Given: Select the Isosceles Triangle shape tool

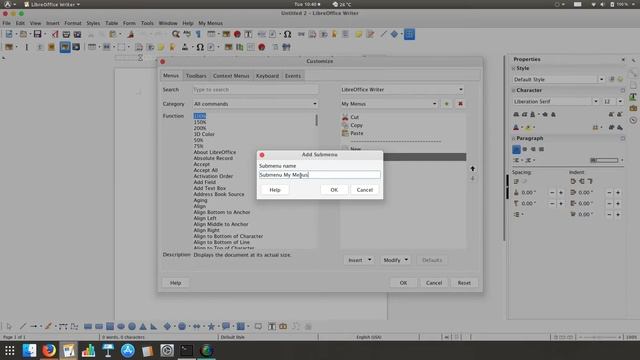Looking at the screenshot, I should click(x=143, y=326).
